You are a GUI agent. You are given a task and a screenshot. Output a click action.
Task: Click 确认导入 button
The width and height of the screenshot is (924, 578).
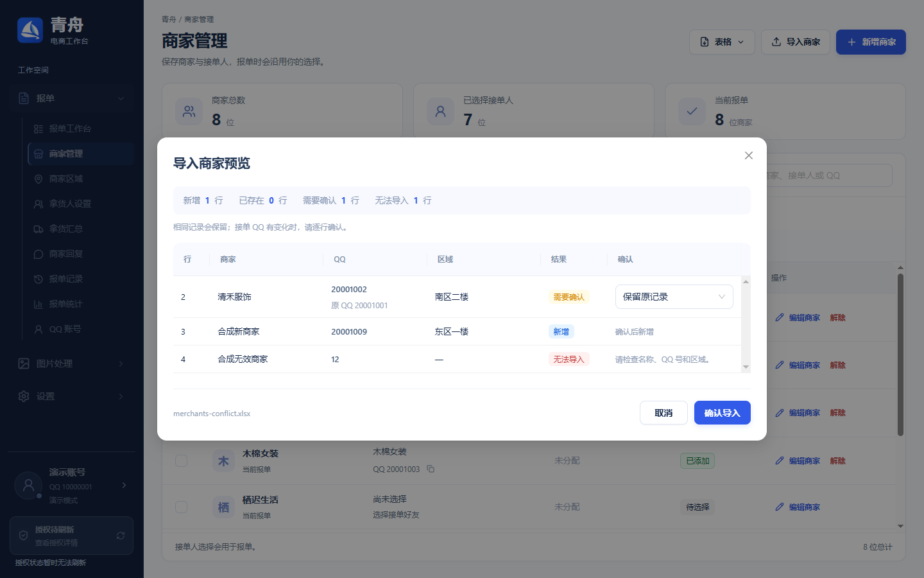(723, 413)
